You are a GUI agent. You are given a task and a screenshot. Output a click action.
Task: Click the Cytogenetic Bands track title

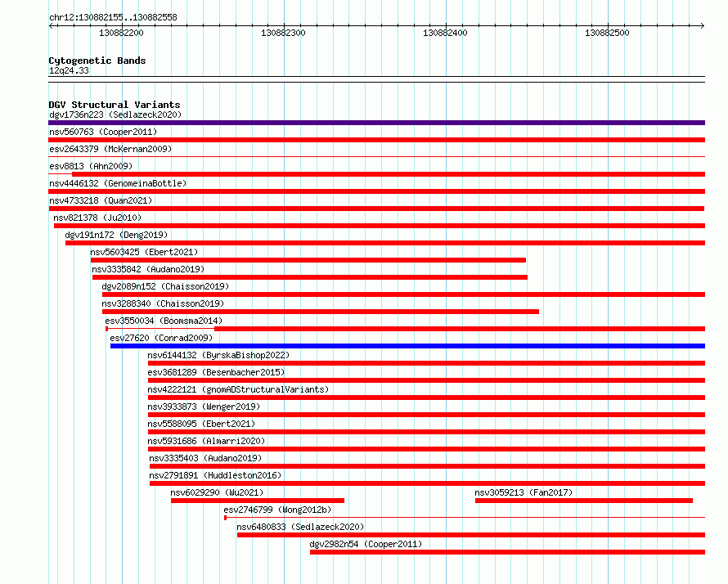pyautogui.click(x=97, y=61)
